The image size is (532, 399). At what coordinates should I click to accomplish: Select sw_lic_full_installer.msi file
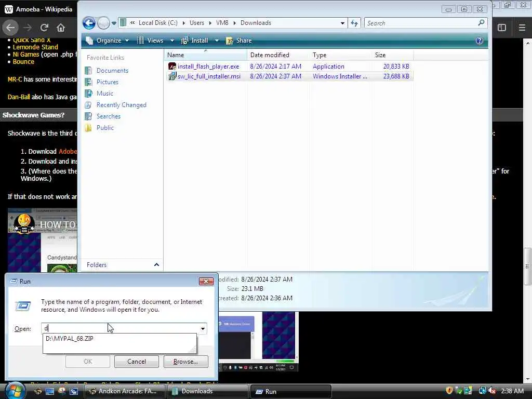coord(209,76)
